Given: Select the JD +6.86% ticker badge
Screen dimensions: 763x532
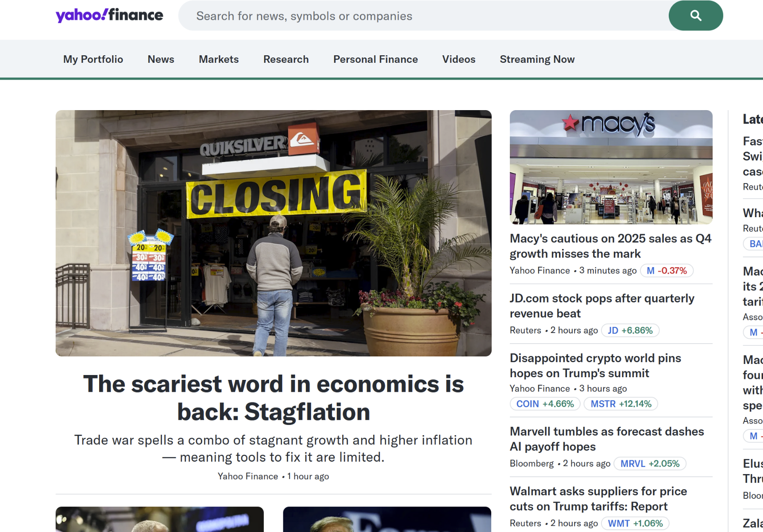Looking at the screenshot, I should [630, 330].
